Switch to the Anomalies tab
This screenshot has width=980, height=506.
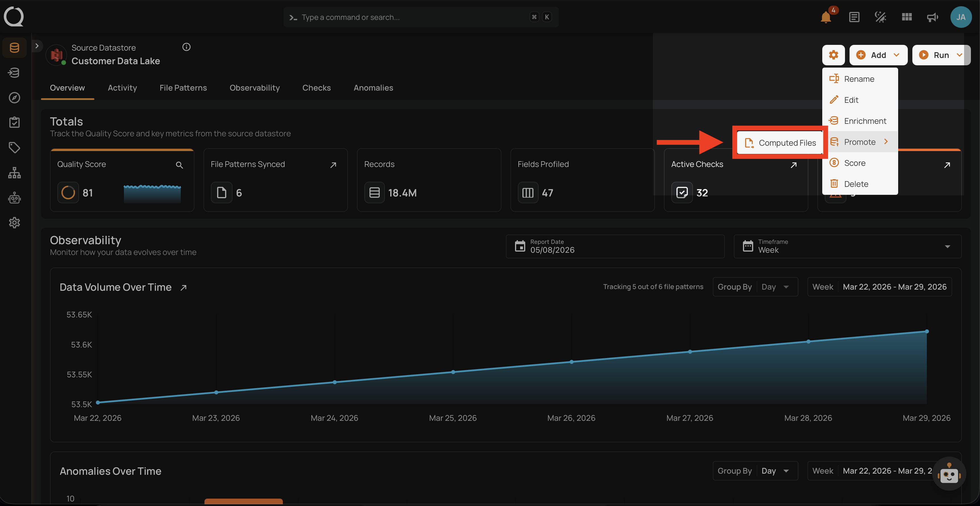pos(373,88)
